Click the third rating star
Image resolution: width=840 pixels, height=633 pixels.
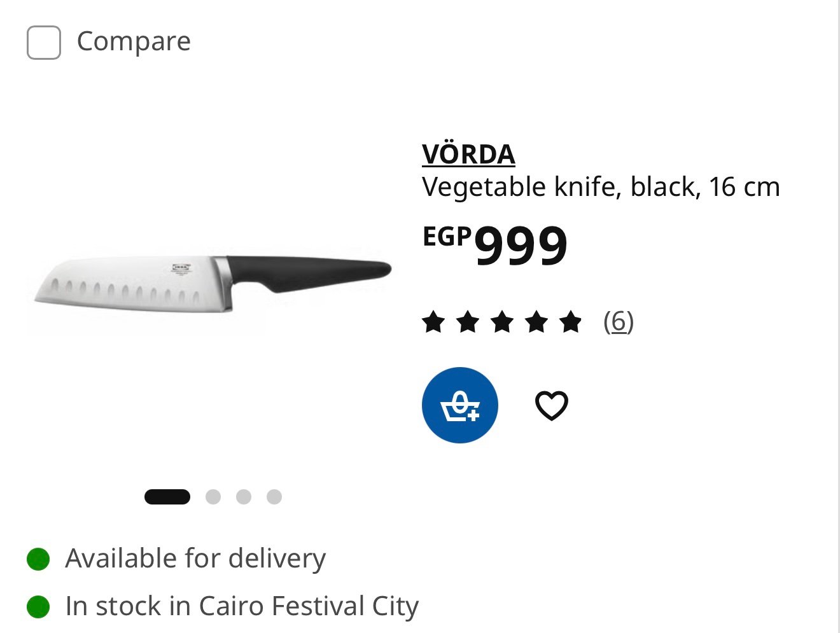(x=502, y=322)
